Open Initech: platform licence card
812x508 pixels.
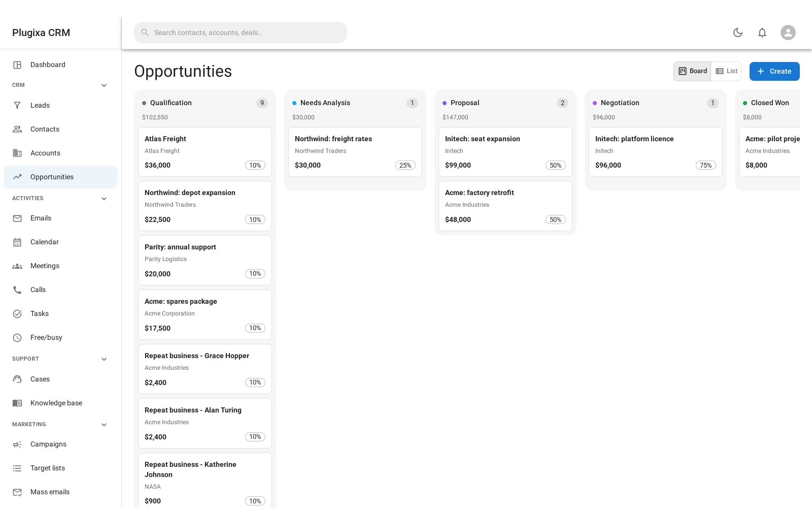[x=656, y=152]
